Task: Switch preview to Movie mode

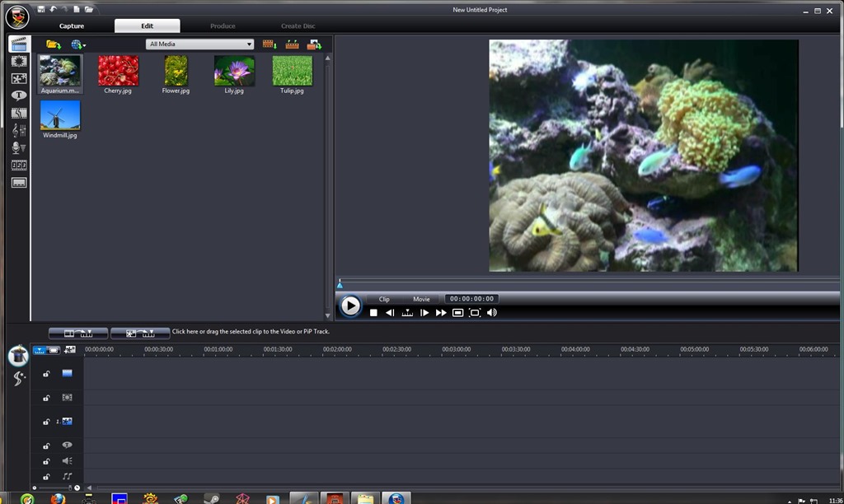Action: click(421, 299)
